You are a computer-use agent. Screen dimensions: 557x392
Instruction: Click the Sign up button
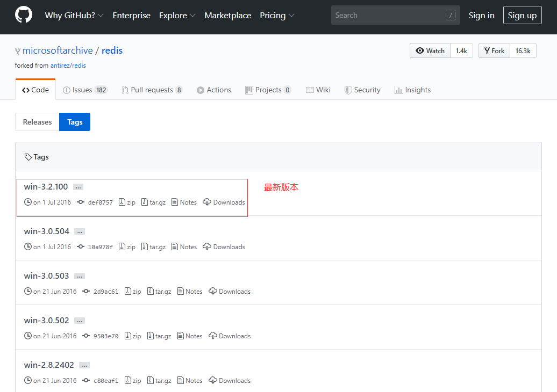[x=522, y=15]
